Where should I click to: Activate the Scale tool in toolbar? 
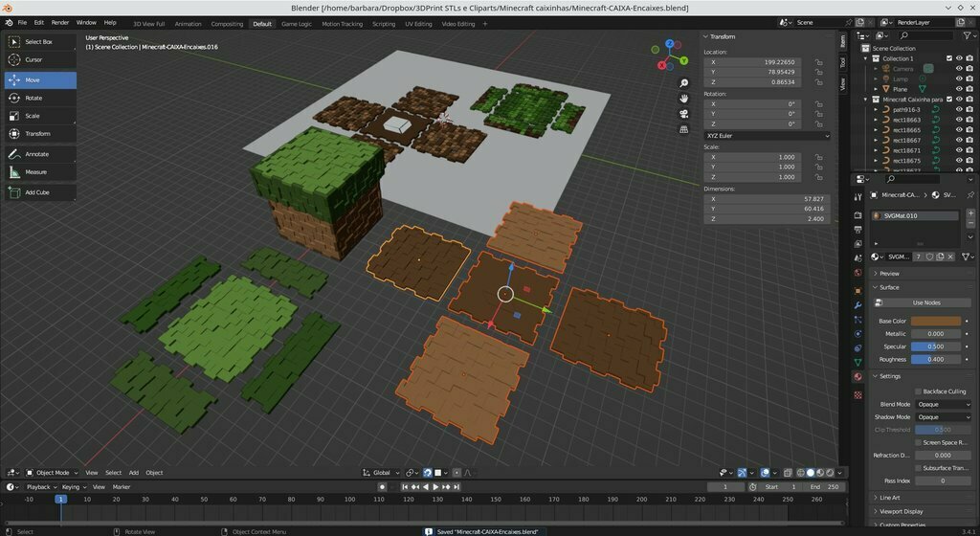(x=33, y=116)
